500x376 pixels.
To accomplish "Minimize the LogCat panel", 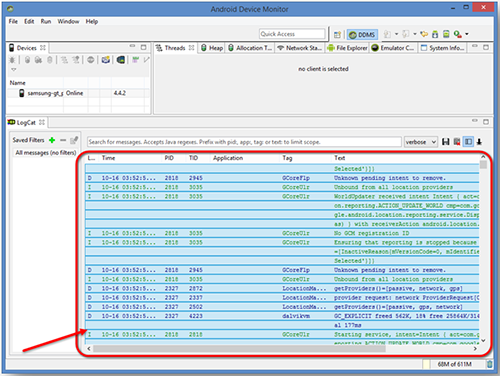I will click(x=475, y=121).
